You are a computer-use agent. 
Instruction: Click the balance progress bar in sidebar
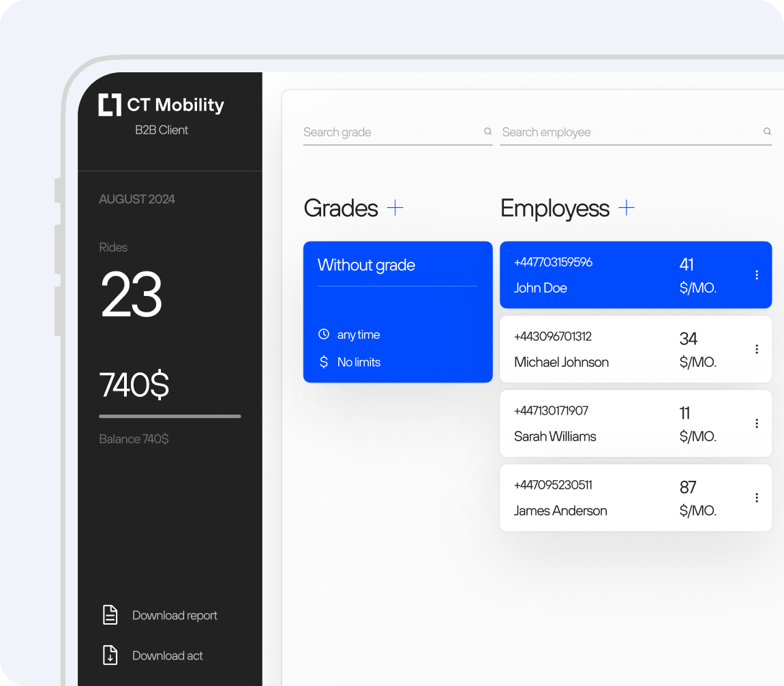coord(170,416)
